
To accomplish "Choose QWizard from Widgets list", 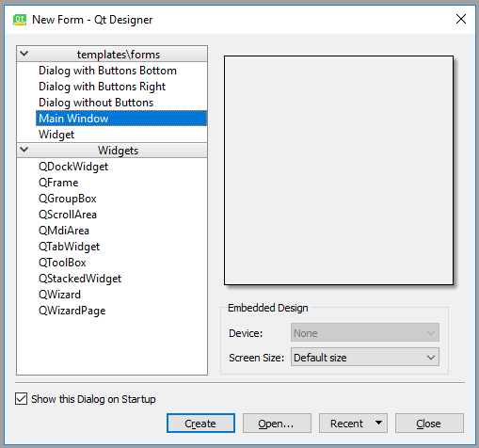I will pos(59,295).
